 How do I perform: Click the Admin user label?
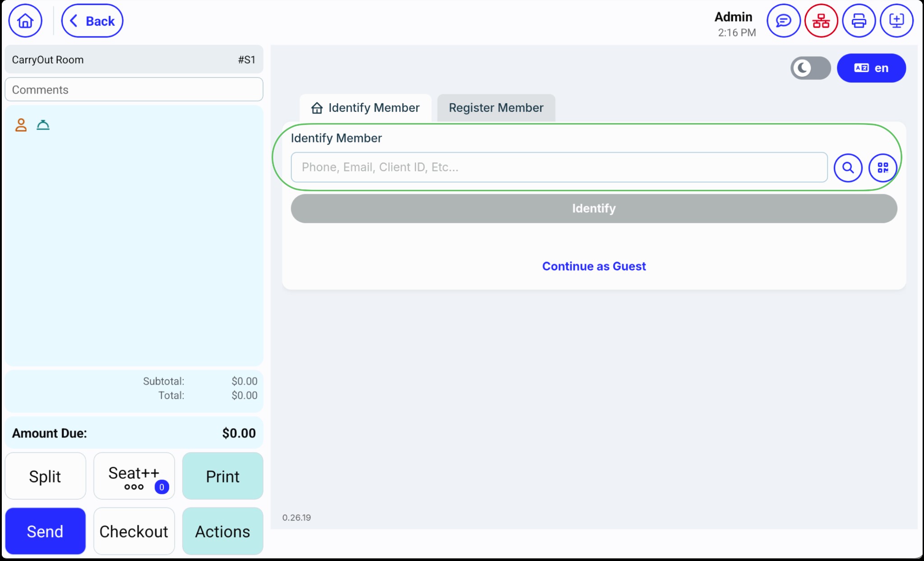(x=733, y=17)
